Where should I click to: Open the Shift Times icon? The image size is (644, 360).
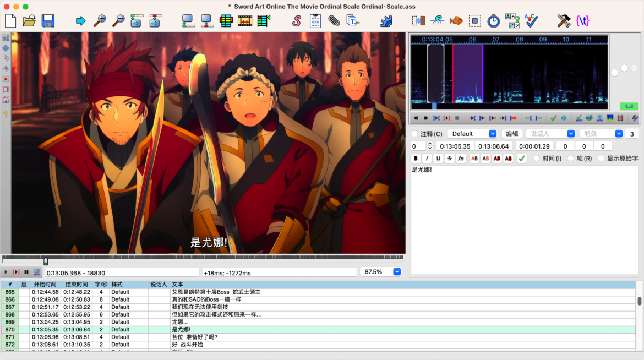418,20
